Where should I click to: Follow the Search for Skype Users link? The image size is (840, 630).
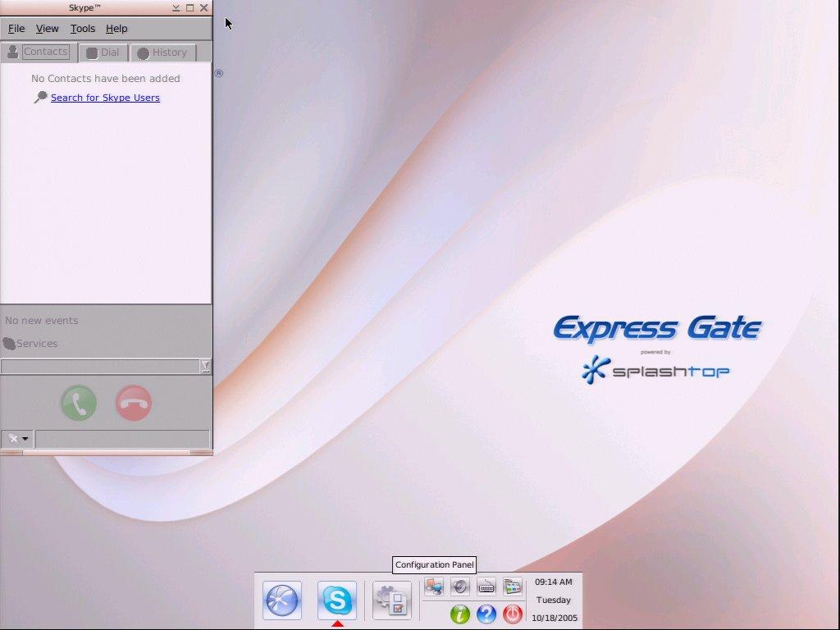coord(105,97)
